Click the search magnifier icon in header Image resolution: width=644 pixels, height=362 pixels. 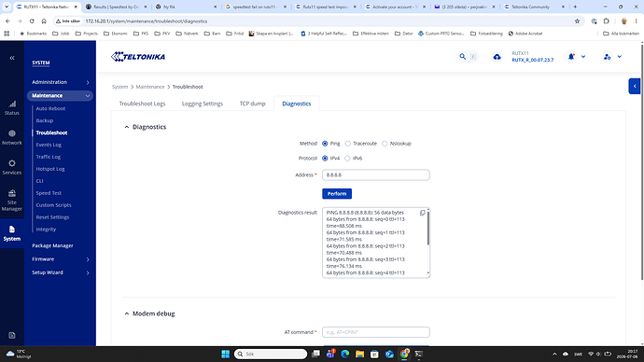pyautogui.click(x=462, y=57)
